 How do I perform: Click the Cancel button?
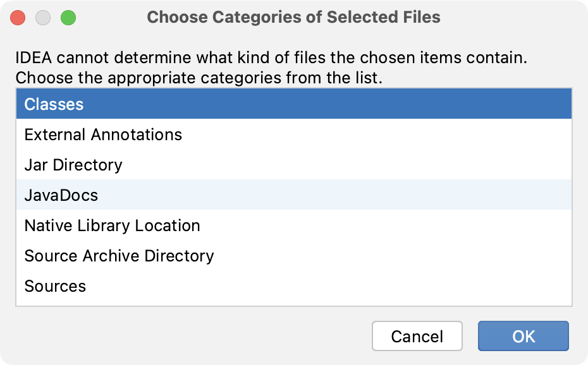pos(417,336)
